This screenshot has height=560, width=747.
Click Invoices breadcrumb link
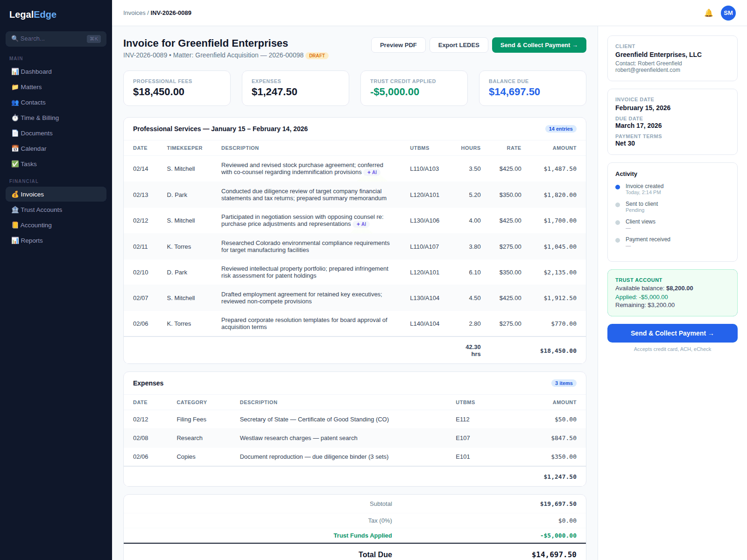pos(134,13)
